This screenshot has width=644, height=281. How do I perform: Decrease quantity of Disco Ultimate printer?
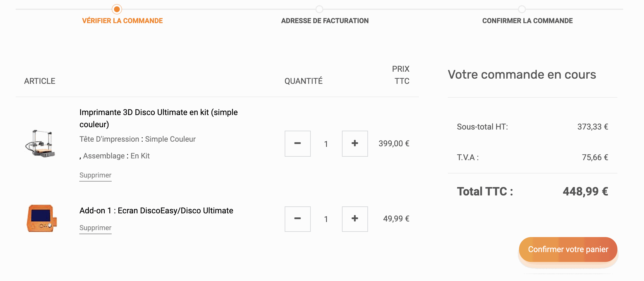point(297,144)
